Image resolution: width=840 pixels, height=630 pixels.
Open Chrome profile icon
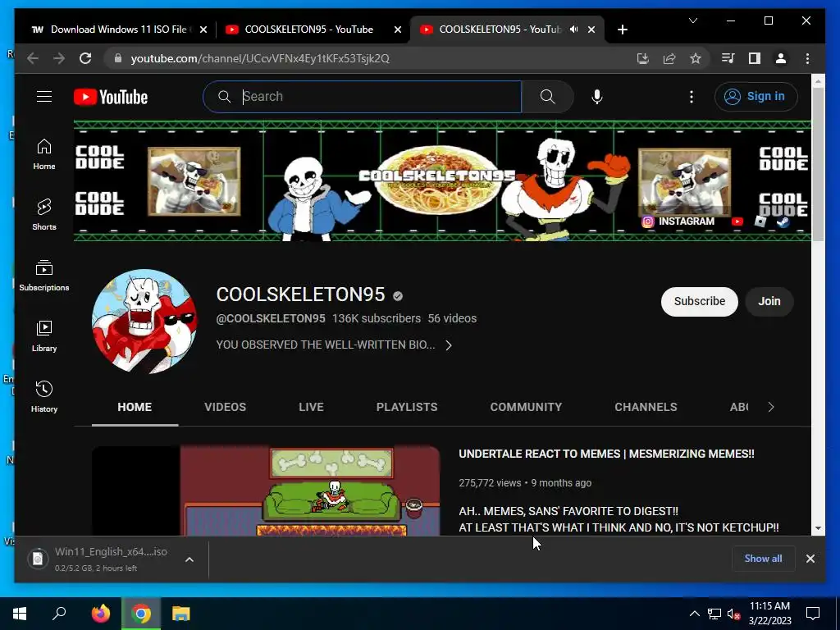click(x=781, y=58)
